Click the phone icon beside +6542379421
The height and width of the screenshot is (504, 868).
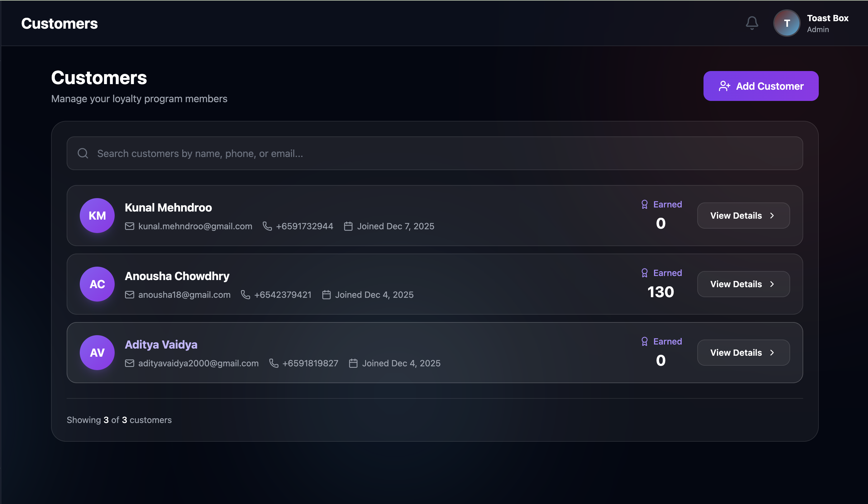[245, 295]
